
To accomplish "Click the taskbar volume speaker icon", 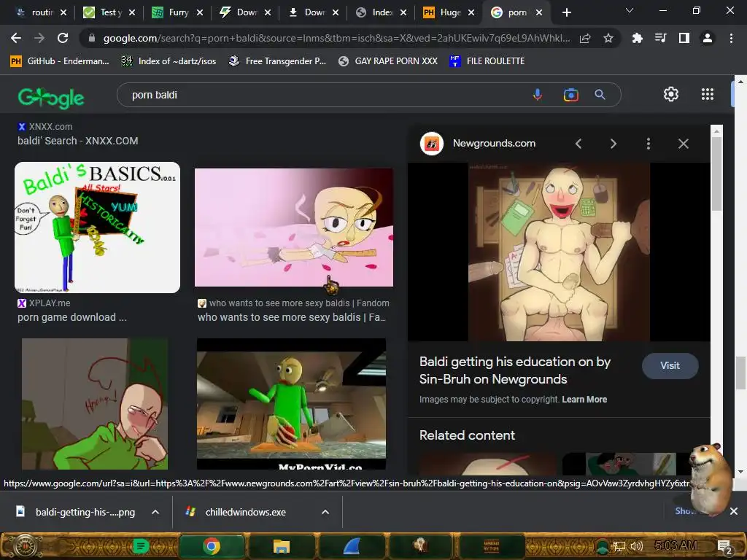I will pos(636,546).
